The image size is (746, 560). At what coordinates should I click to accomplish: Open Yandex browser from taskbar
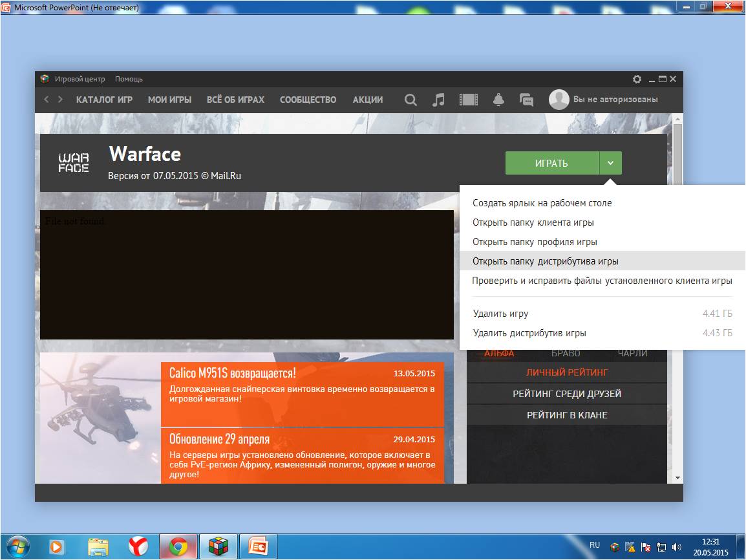click(x=138, y=546)
